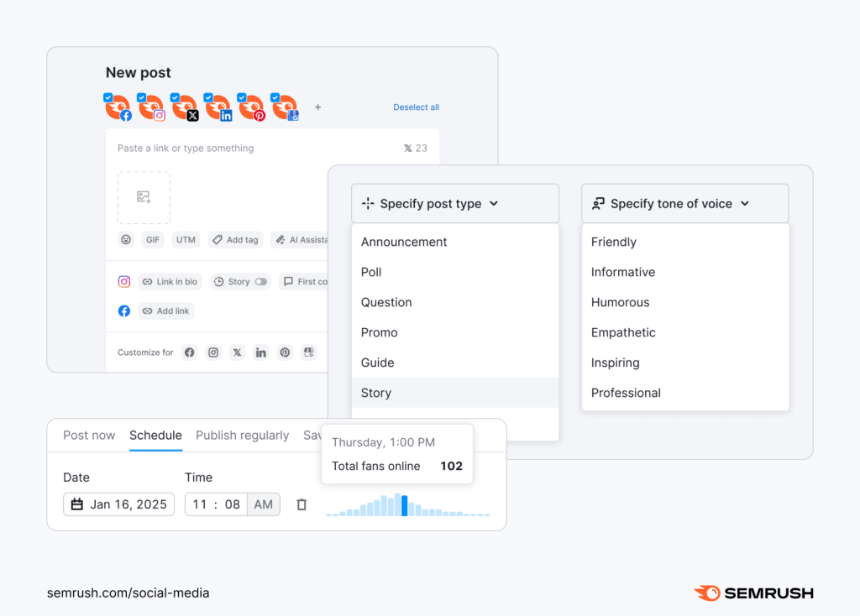Click the Deselect all link
Viewport: 860px width, 616px height.
pos(416,107)
